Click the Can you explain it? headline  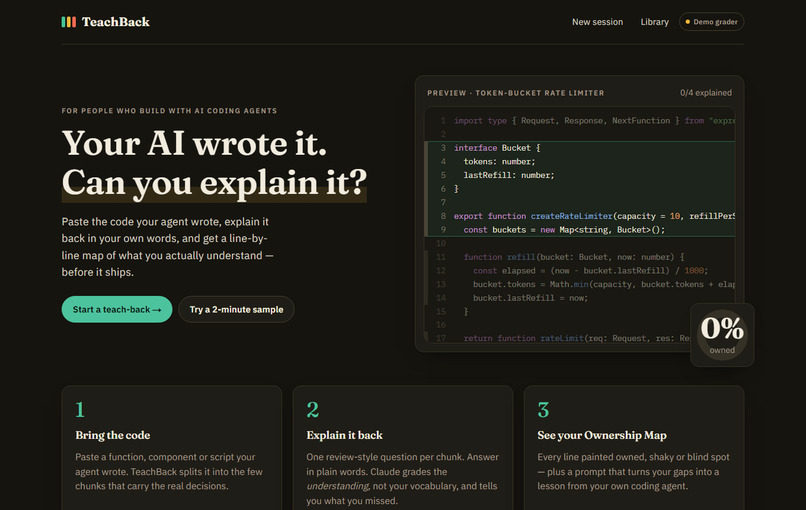(x=214, y=183)
